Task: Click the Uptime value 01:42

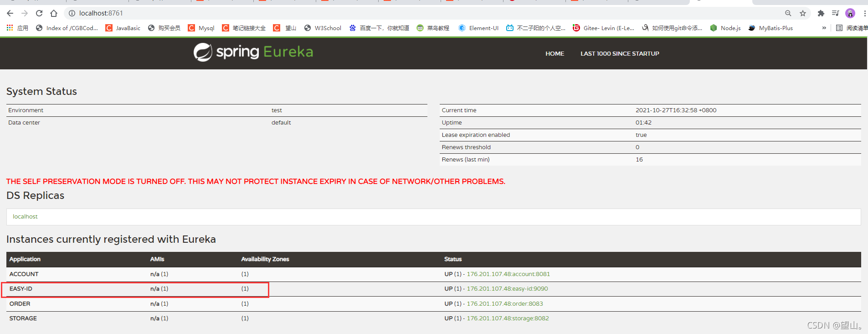Action: (643, 122)
